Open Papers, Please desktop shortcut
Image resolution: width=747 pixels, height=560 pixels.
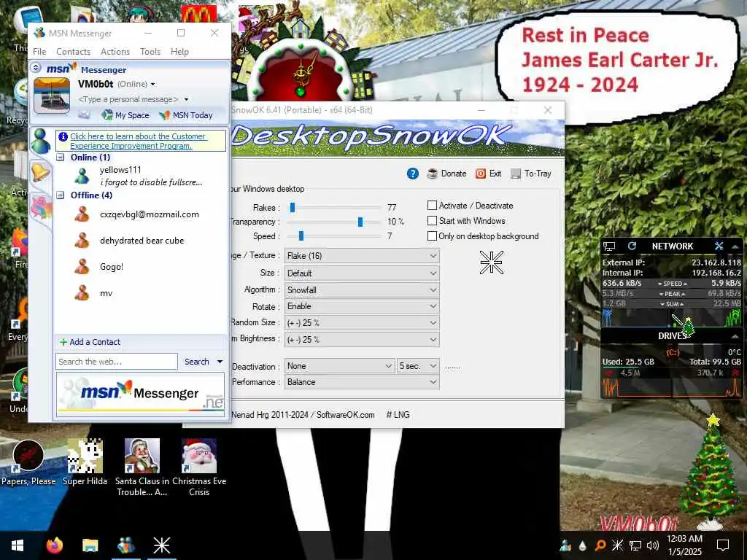point(28,462)
